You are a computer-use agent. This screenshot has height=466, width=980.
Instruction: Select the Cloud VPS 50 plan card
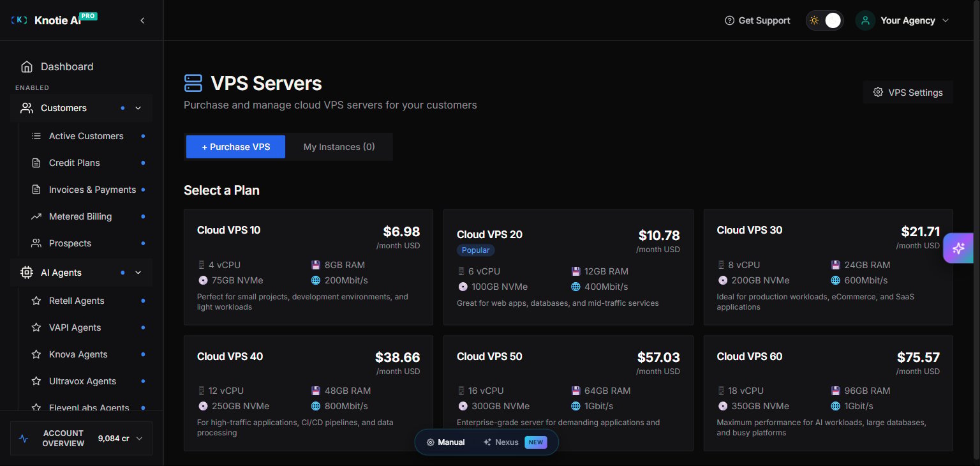(x=568, y=394)
